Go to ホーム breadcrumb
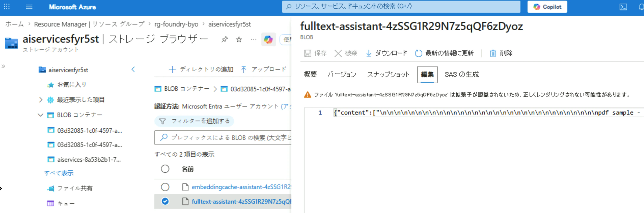 [x=14, y=24]
